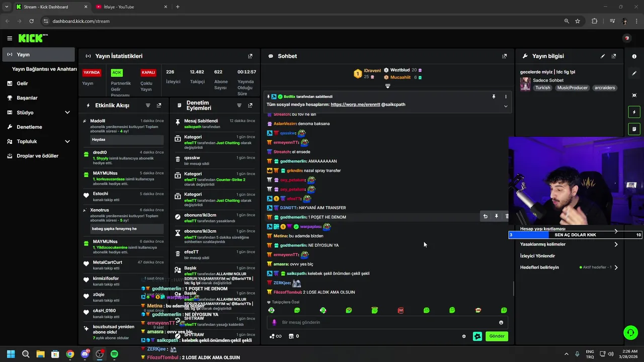Click the Turkish tag chip
644x362 pixels.
click(543, 88)
